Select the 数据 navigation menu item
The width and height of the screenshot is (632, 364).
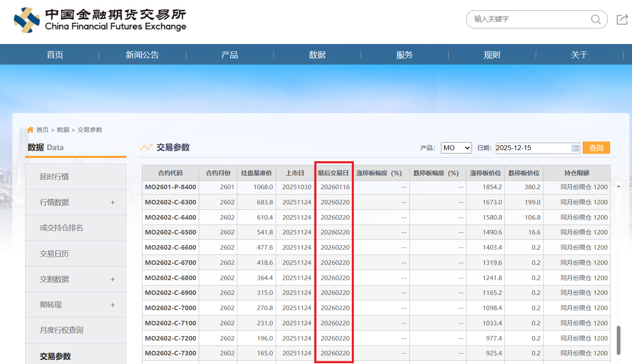point(317,55)
